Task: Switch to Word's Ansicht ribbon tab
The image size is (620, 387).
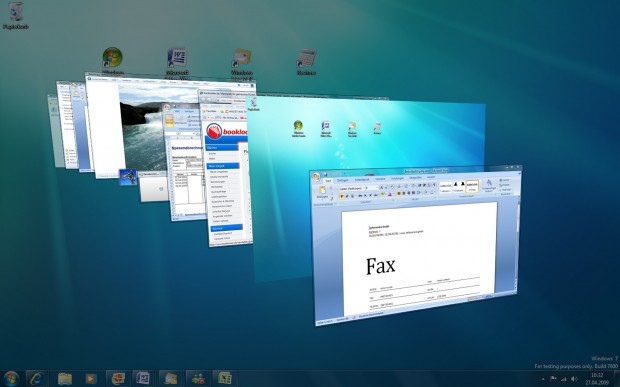Action: pos(431,177)
